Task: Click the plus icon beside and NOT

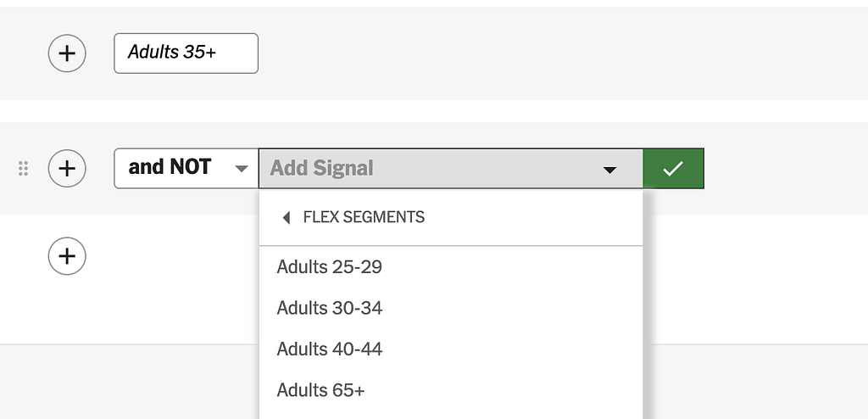Action: [x=67, y=168]
